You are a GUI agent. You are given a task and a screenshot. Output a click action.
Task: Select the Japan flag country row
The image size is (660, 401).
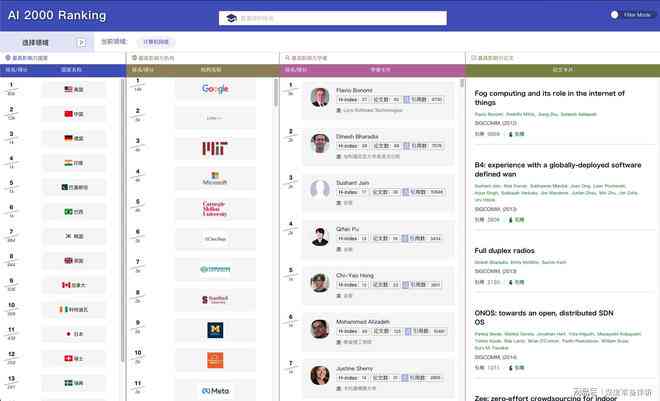pos(74,334)
